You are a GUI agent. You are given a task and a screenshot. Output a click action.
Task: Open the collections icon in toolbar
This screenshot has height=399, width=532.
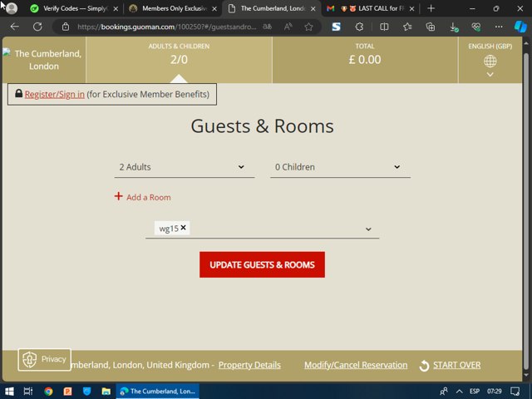coord(431,27)
